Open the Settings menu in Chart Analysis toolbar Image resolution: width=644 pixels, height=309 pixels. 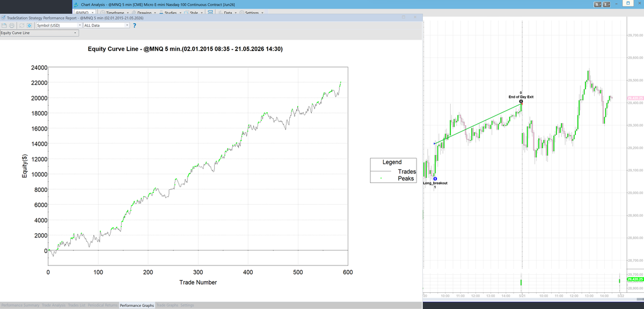(251, 12)
